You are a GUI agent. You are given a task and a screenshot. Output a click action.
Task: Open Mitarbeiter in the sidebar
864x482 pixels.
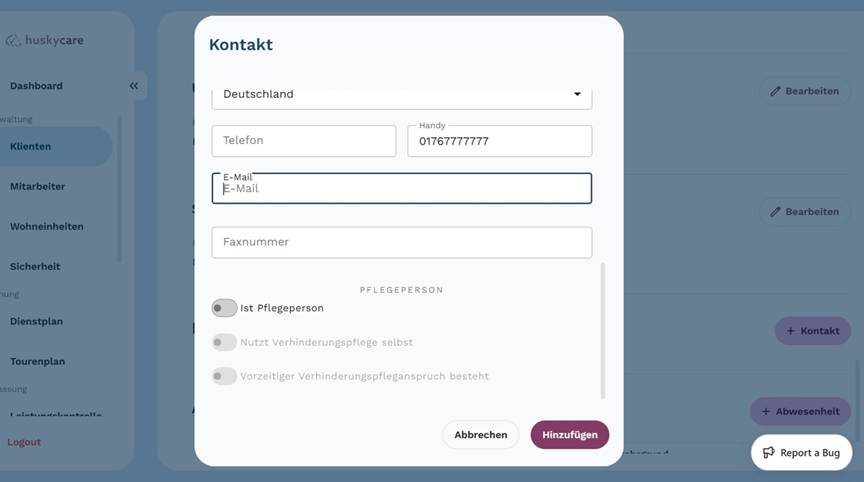(37, 186)
